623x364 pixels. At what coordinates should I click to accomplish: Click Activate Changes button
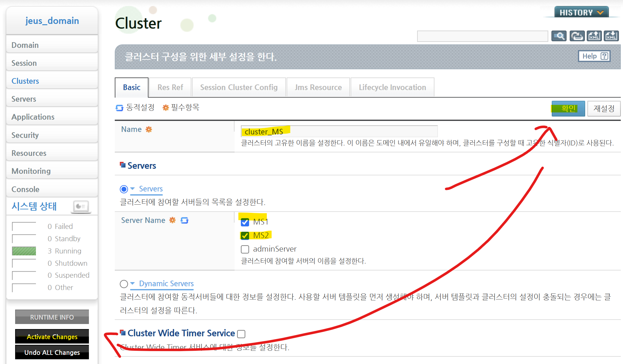52,337
